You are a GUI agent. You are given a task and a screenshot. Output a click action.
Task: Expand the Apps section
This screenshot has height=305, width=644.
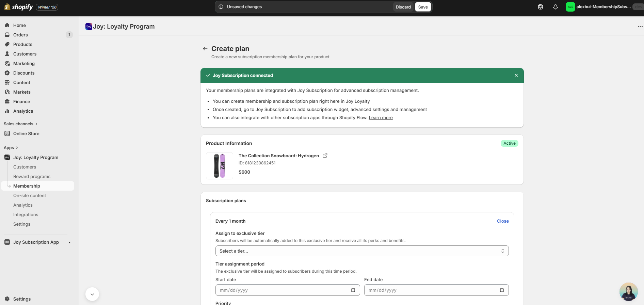11,148
